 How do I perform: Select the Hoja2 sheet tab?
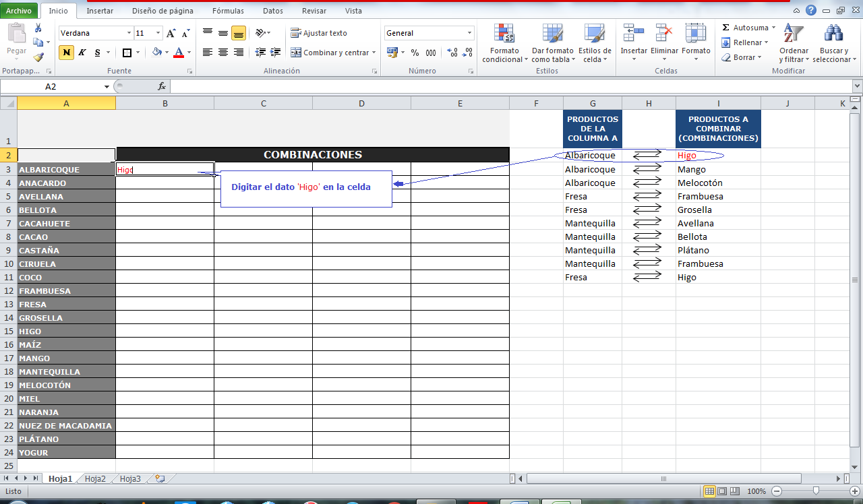pyautogui.click(x=95, y=478)
